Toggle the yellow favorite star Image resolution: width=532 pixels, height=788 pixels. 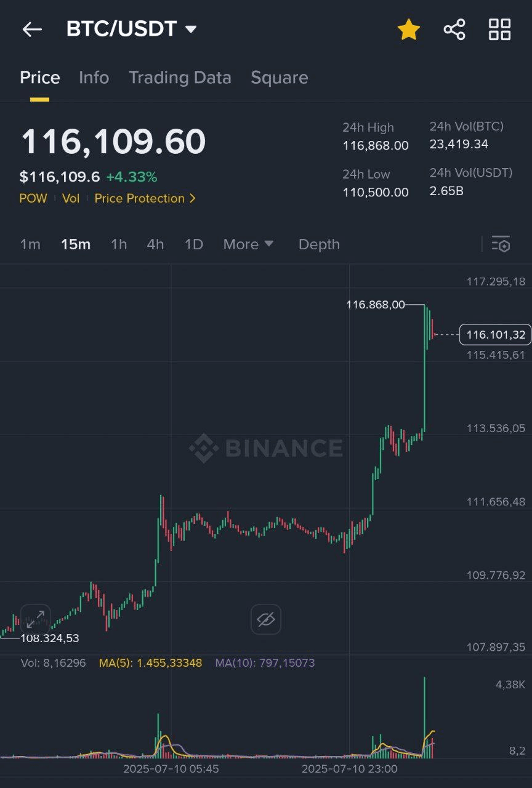pos(409,29)
